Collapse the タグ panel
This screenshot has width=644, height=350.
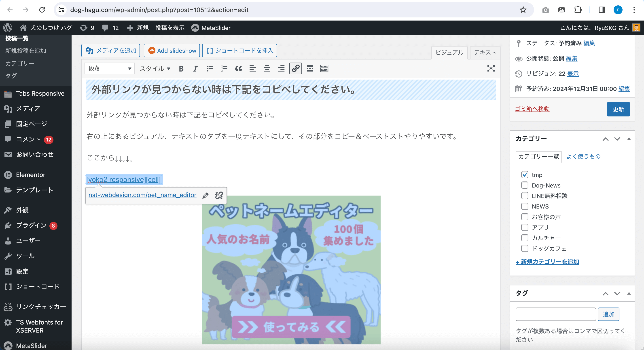pos(629,293)
